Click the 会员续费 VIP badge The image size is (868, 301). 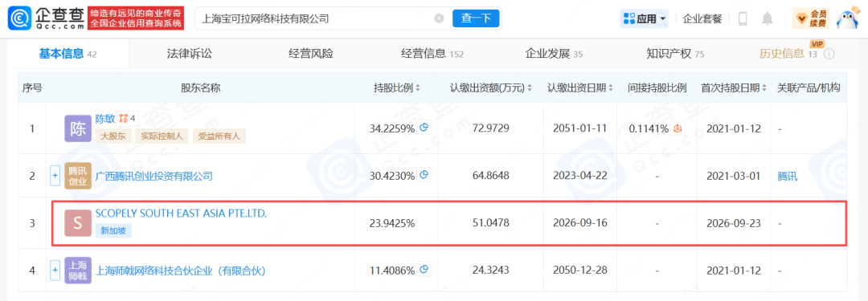coord(810,18)
